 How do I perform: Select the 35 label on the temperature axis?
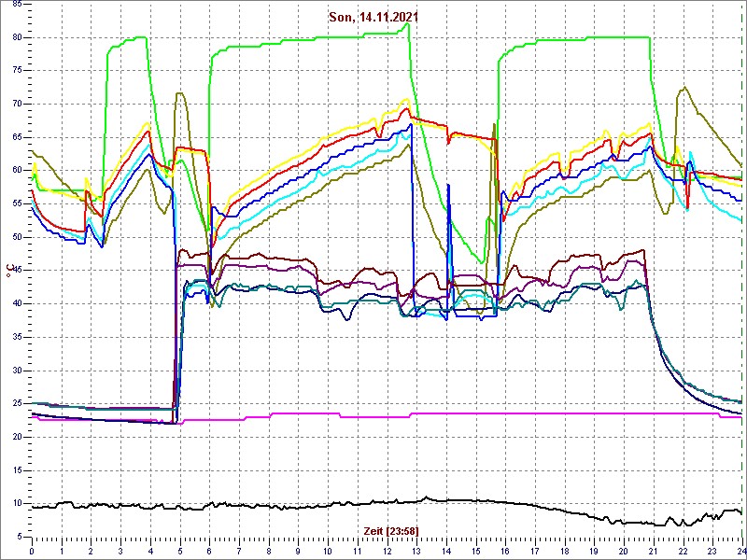[x=15, y=337]
